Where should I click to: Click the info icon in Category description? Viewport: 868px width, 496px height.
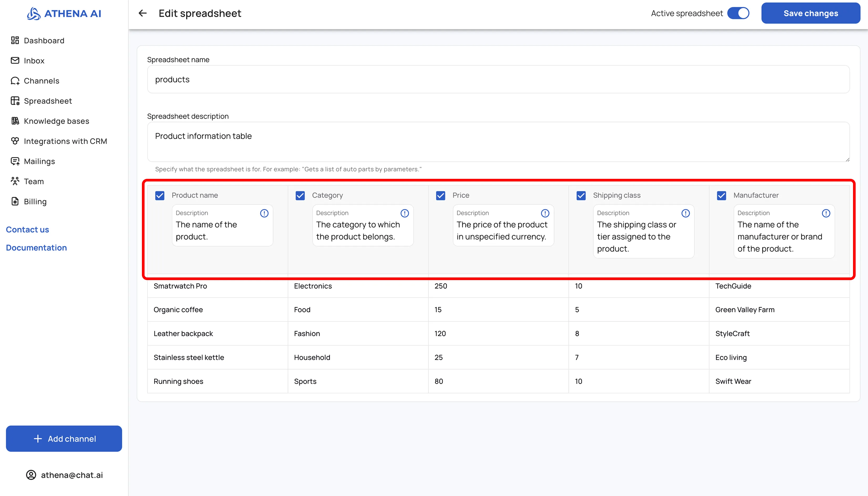(x=404, y=213)
